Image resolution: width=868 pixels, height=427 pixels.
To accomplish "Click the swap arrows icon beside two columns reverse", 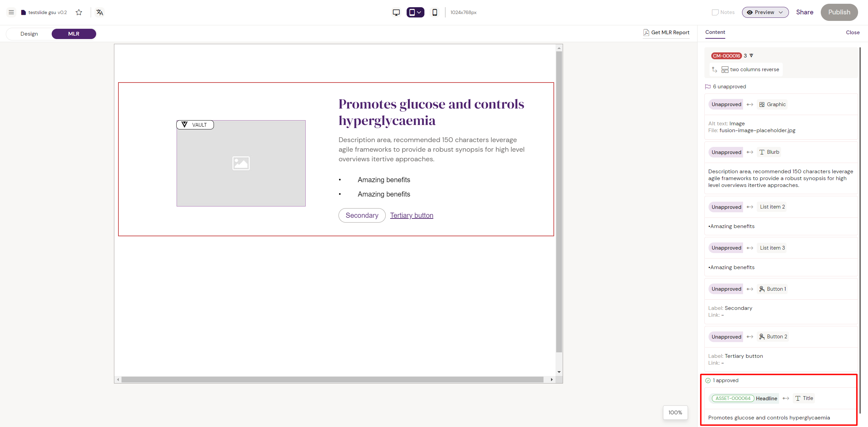I will pyautogui.click(x=714, y=70).
